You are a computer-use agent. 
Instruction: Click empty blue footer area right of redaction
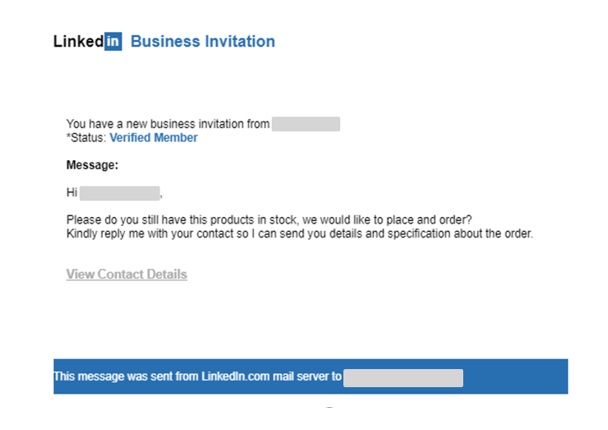tap(516, 376)
